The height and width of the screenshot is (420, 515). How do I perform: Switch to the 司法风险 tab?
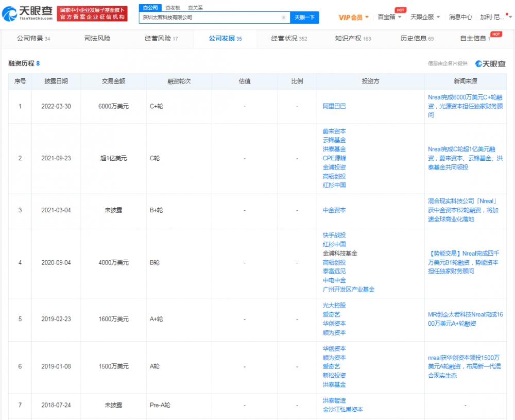(x=97, y=39)
